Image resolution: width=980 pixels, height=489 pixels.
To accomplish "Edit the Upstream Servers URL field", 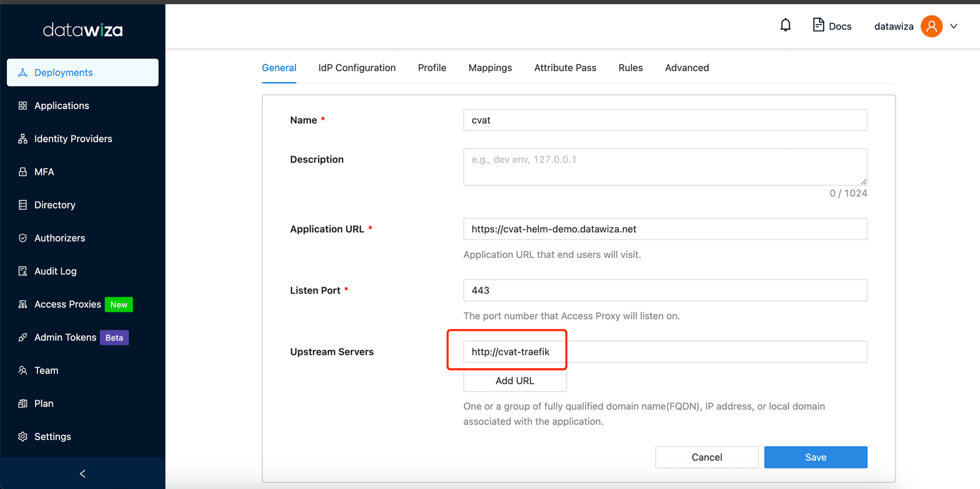I will pyautogui.click(x=665, y=352).
